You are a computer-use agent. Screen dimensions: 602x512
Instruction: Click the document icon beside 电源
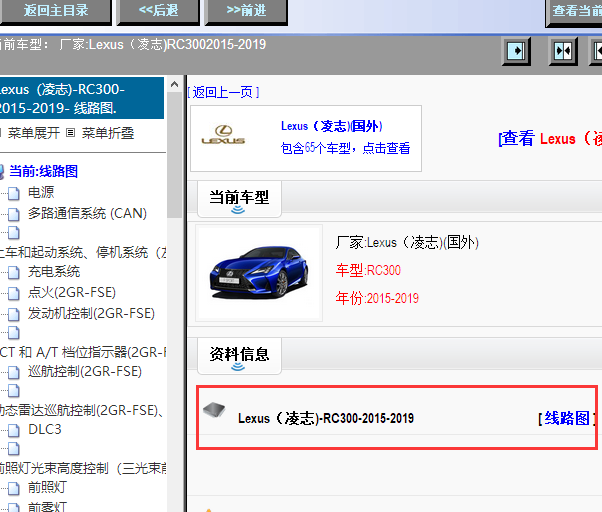14,193
